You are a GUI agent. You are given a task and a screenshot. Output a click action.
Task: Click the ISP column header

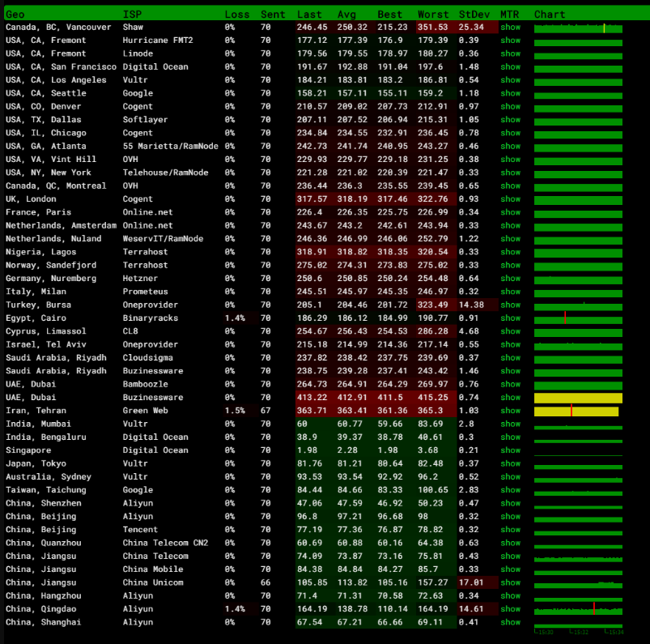(x=132, y=15)
